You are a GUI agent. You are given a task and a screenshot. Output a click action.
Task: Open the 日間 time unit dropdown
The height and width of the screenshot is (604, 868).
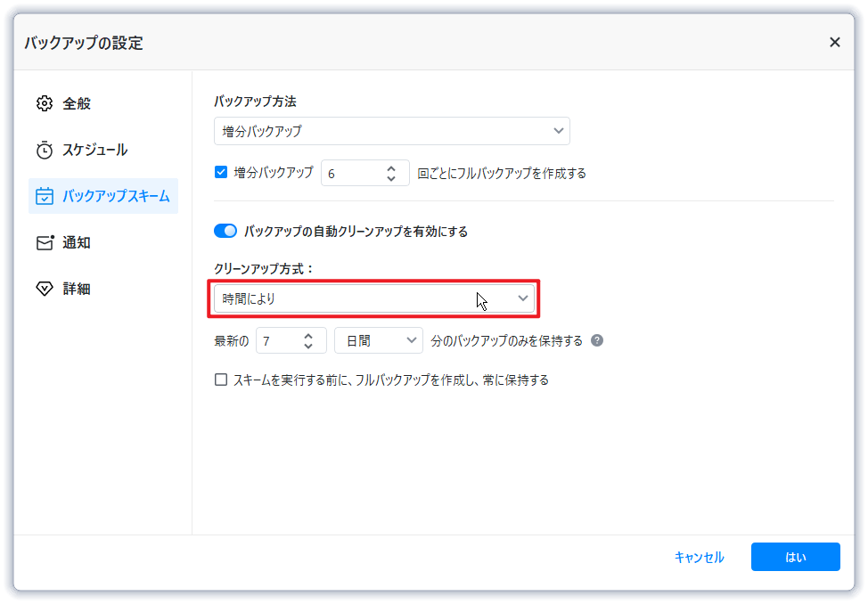coord(379,340)
